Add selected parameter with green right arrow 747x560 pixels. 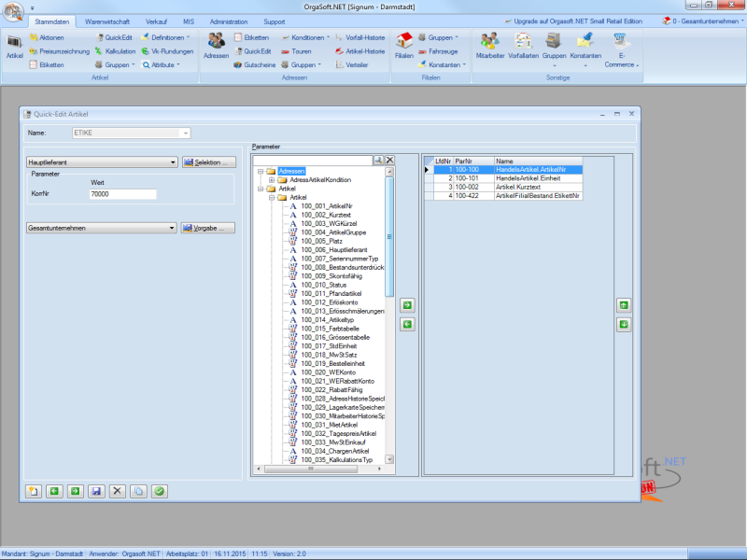point(407,305)
